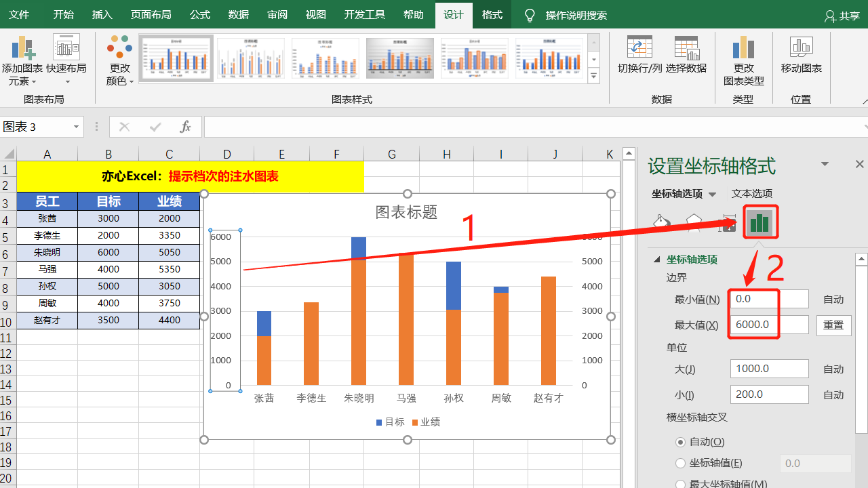The width and height of the screenshot is (868, 488).
Task: Click the 大 major unit input field
Action: tap(770, 369)
